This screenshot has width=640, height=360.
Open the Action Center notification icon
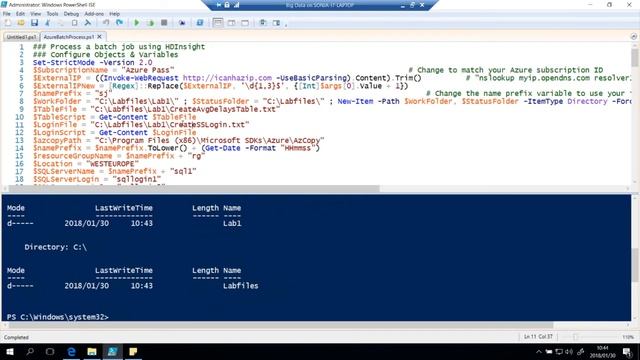click(627, 352)
